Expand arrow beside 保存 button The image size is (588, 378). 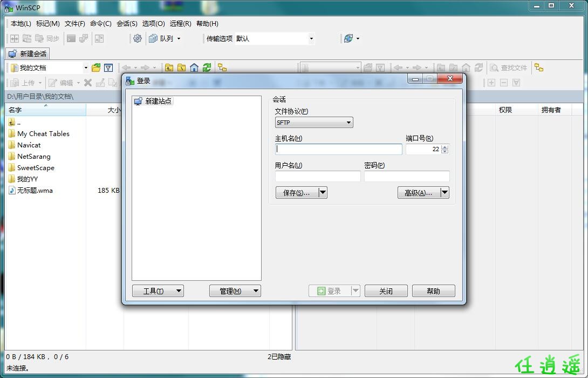point(323,193)
